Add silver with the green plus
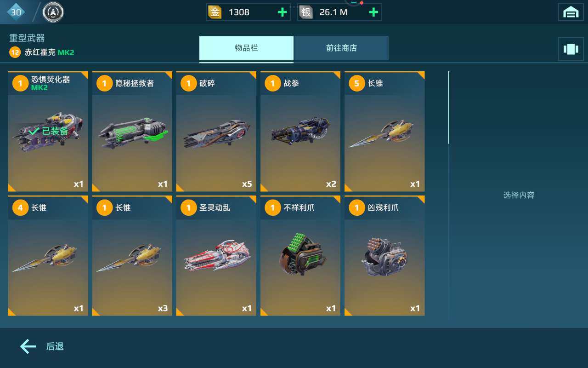The height and width of the screenshot is (368, 588). click(x=374, y=12)
